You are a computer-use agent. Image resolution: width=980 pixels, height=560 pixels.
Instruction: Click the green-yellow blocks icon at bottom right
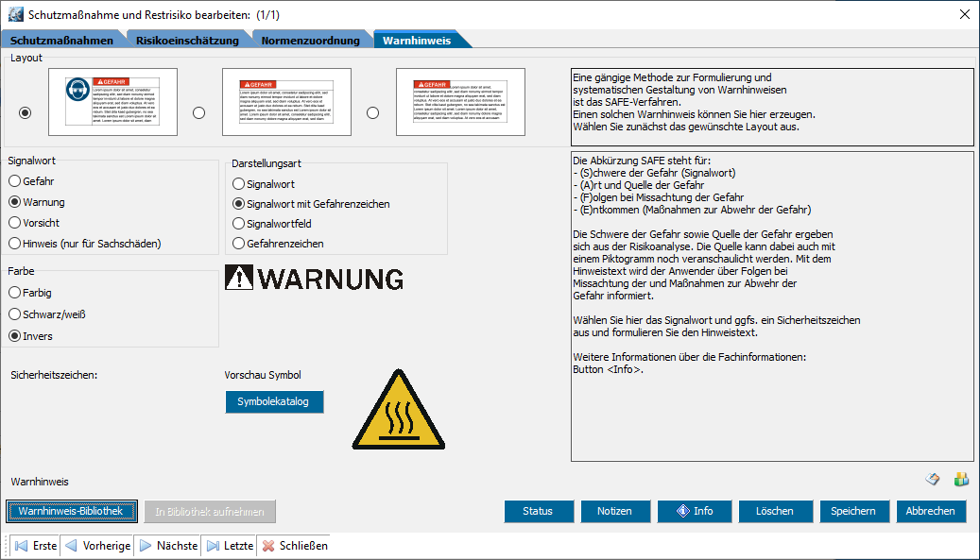click(961, 480)
